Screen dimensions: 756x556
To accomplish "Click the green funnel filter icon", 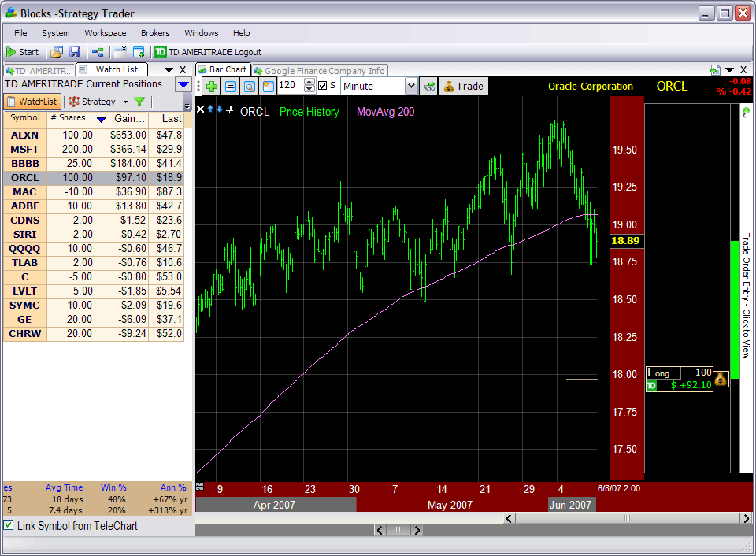I will click(x=139, y=102).
